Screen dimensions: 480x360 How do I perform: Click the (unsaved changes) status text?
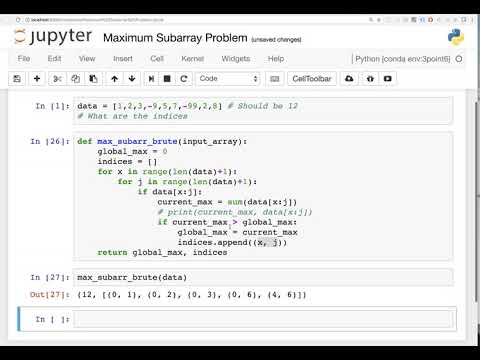[276, 40]
